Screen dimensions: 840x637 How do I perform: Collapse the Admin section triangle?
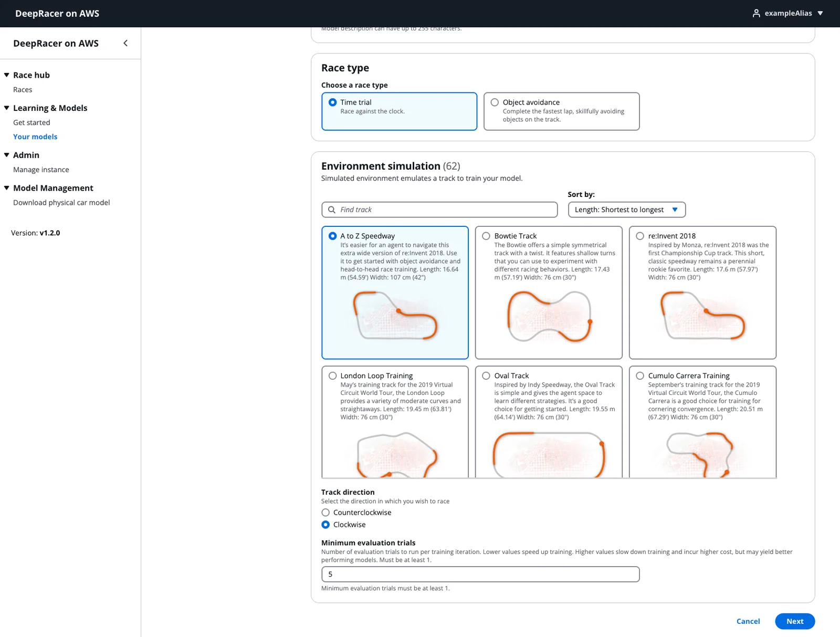click(7, 155)
